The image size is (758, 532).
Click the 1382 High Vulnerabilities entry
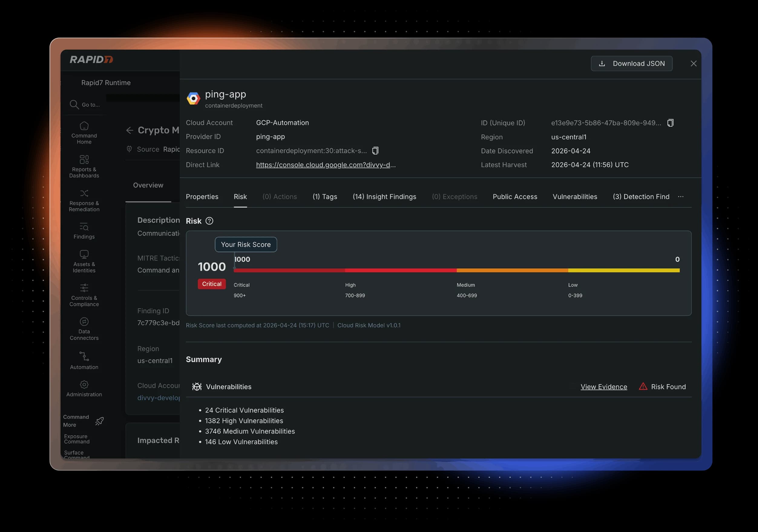click(x=244, y=421)
